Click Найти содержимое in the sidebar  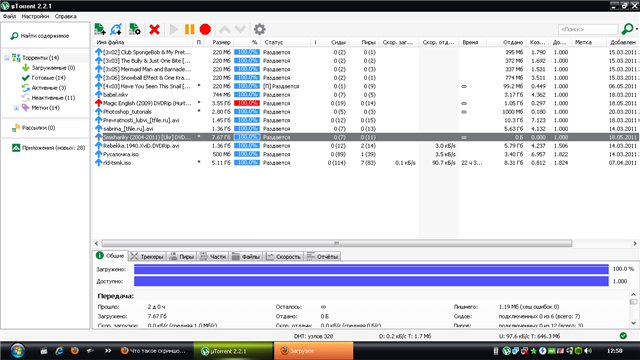[x=40, y=36]
